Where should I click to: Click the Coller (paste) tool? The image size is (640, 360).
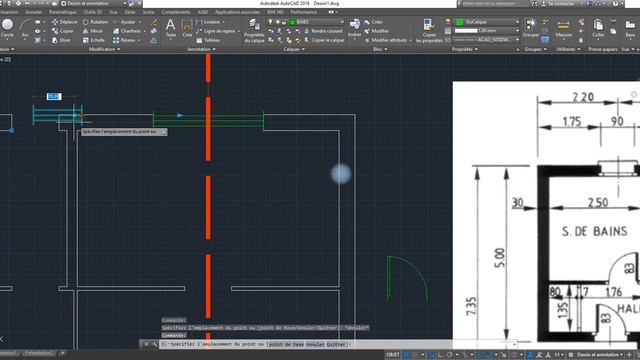pos(598,28)
